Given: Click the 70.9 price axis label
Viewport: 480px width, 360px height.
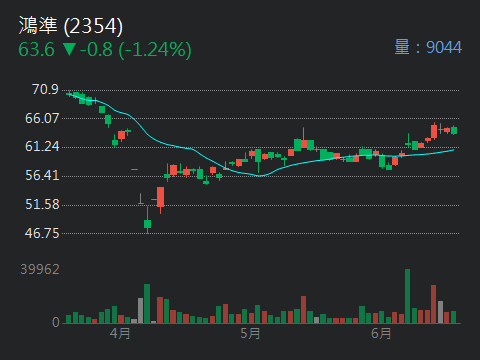Looking at the screenshot, I should click(45, 89).
